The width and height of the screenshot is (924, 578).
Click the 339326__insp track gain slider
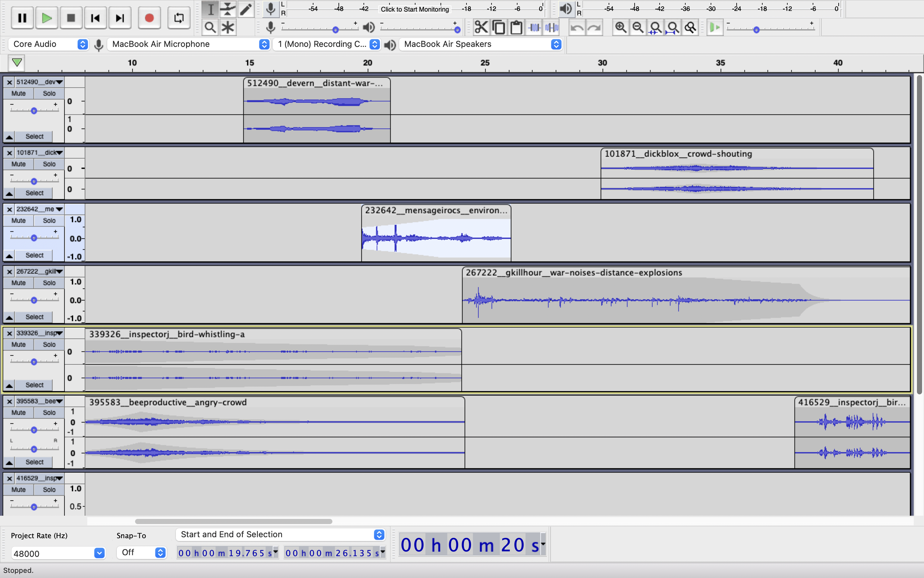pyautogui.click(x=34, y=362)
